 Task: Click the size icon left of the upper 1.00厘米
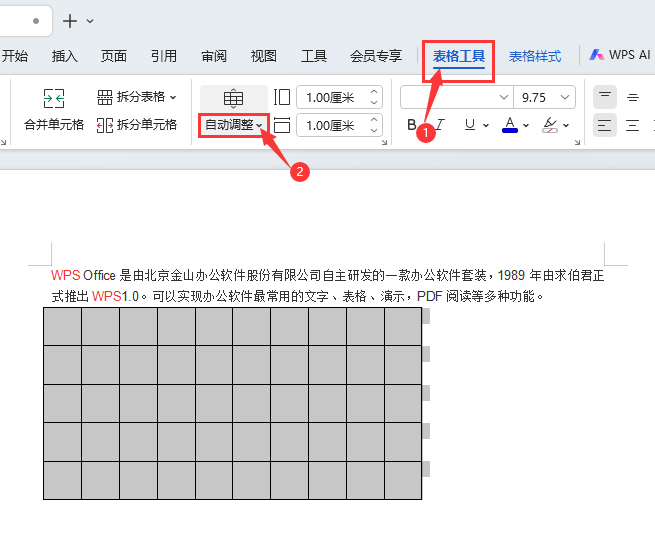click(282, 97)
